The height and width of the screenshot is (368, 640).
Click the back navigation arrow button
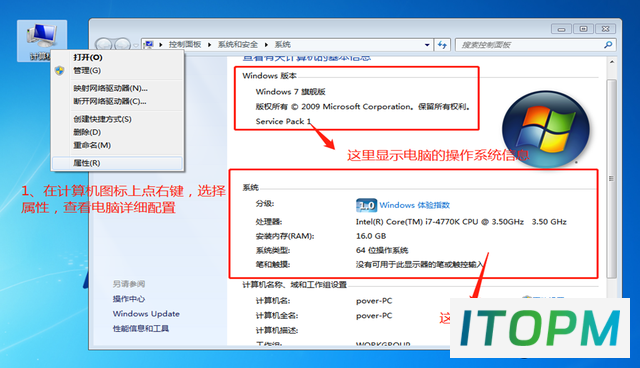[104, 44]
